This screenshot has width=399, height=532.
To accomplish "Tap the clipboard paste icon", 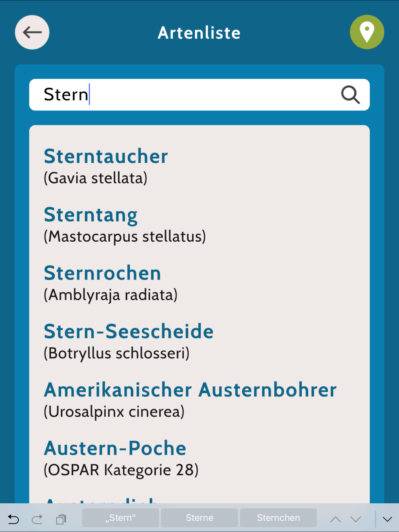I will coord(61,519).
